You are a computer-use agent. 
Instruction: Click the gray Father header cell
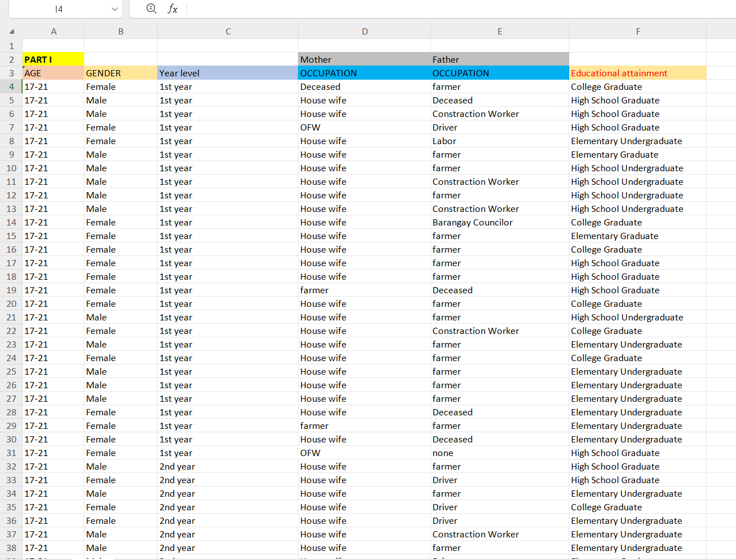click(x=500, y=59)
